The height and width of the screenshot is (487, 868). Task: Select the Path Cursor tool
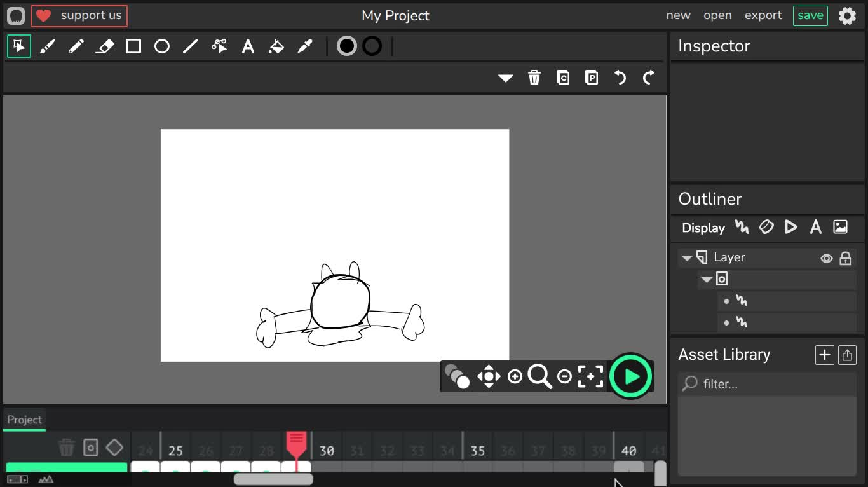tap(219, 46)
